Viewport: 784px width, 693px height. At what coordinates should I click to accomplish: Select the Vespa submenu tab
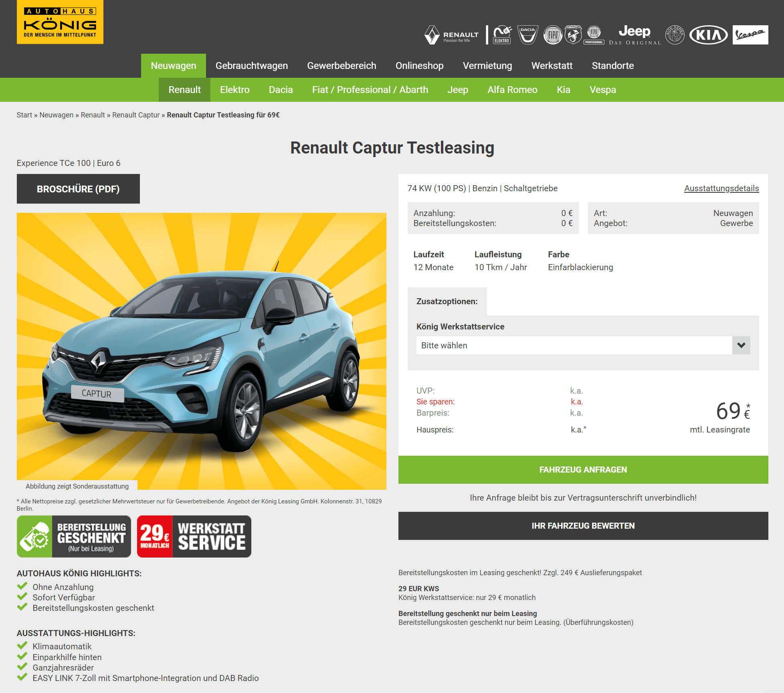[x=603, y=90]
